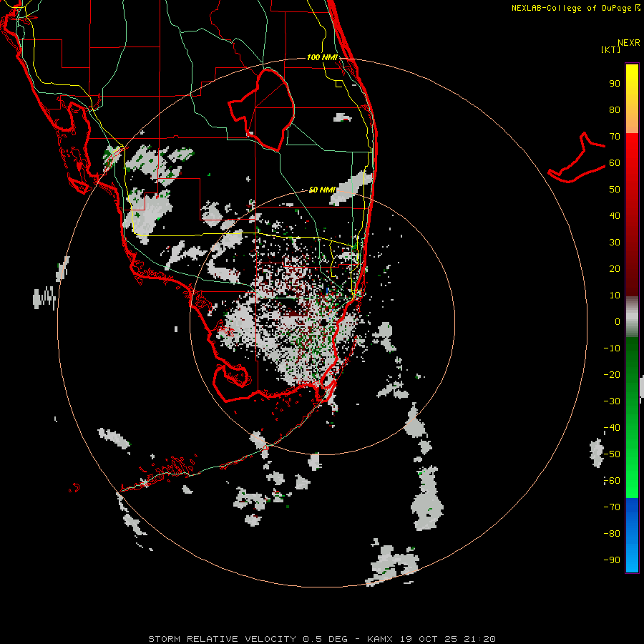Select the 90 value on velocity scale
This screenshot has width=644, height=644.
615,84
